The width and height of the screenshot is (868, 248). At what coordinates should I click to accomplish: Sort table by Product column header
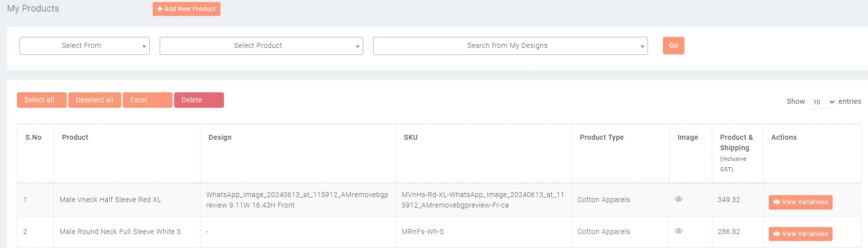point(75,137)
